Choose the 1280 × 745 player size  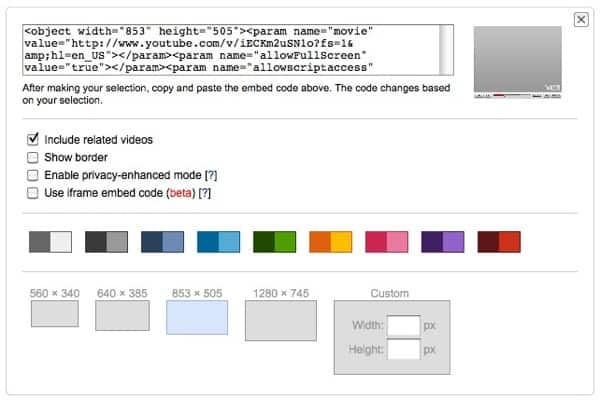pos(280,321)
